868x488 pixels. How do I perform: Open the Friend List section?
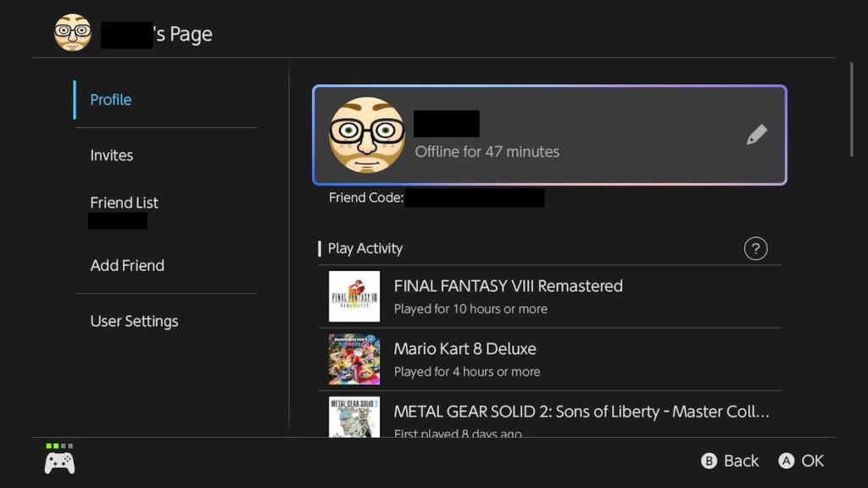click(x=124, y=202)
